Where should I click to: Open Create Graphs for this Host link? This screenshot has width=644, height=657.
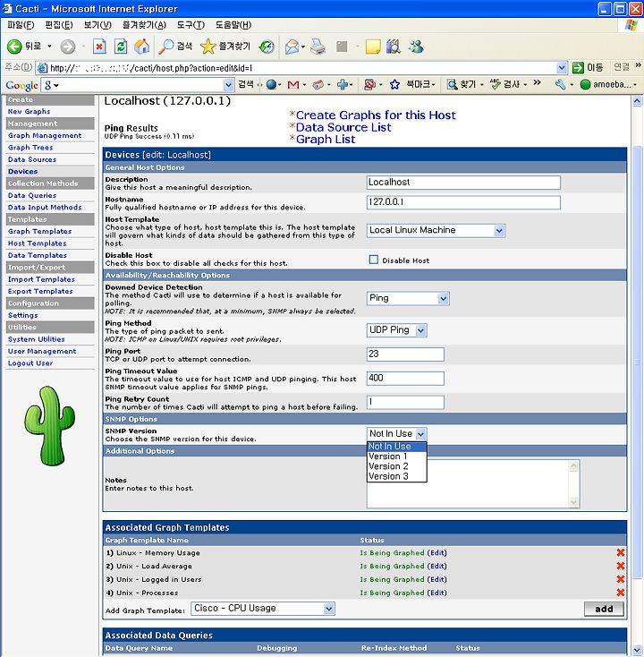point(376,115)
